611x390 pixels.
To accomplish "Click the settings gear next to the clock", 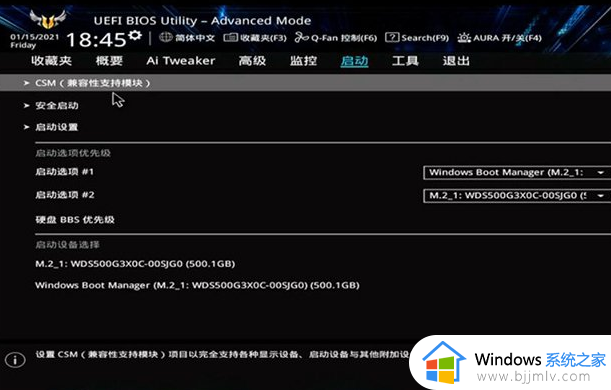I will coord(135,35).
